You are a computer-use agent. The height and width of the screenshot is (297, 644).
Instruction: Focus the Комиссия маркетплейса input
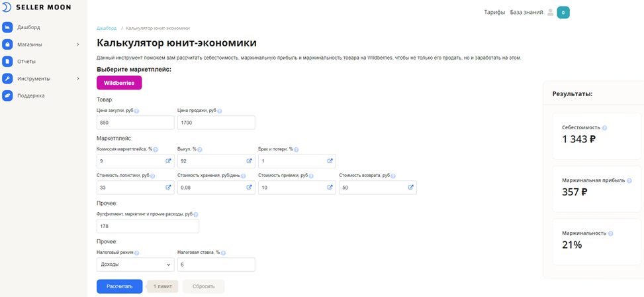[x=136, y=161]
